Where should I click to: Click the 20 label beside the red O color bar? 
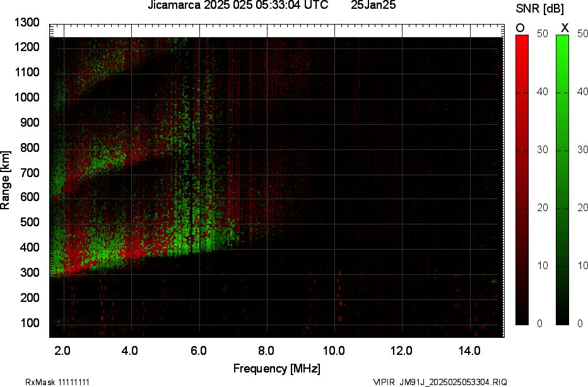[542, 208]
